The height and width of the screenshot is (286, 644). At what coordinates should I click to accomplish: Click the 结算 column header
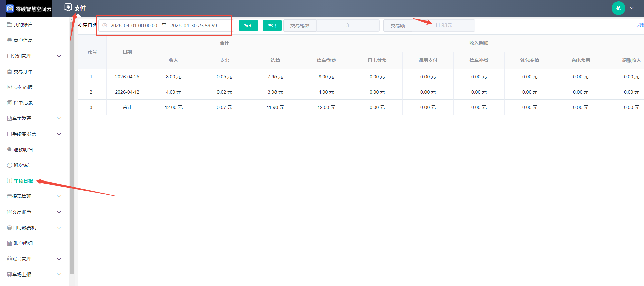tap(275, 60)
